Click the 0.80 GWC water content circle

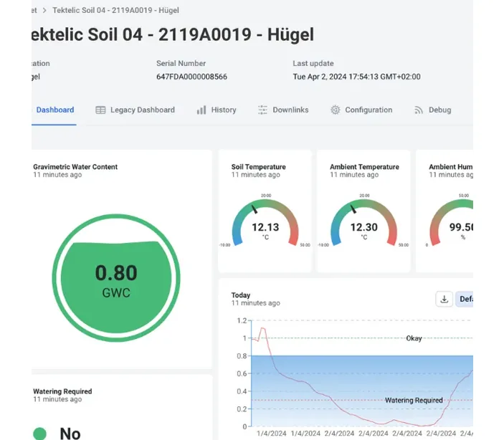coord(116,278)
